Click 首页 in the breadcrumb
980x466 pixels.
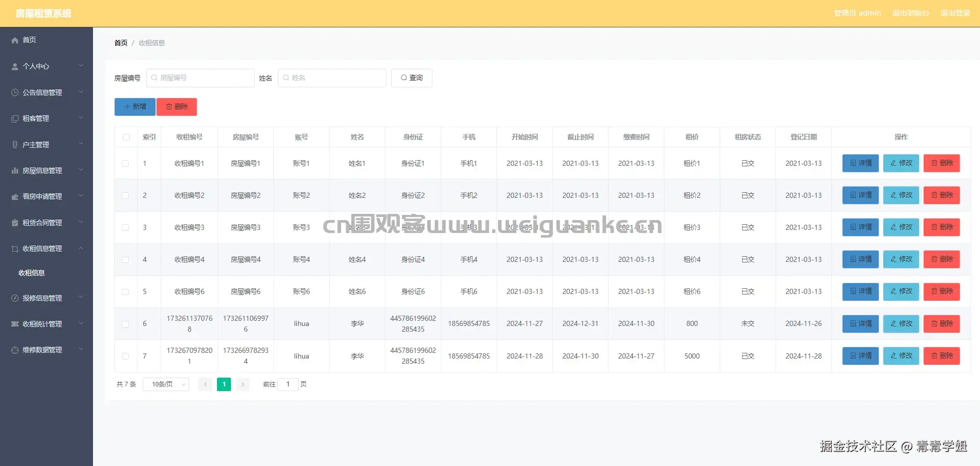pyautogui.click(x=121, y=43)
